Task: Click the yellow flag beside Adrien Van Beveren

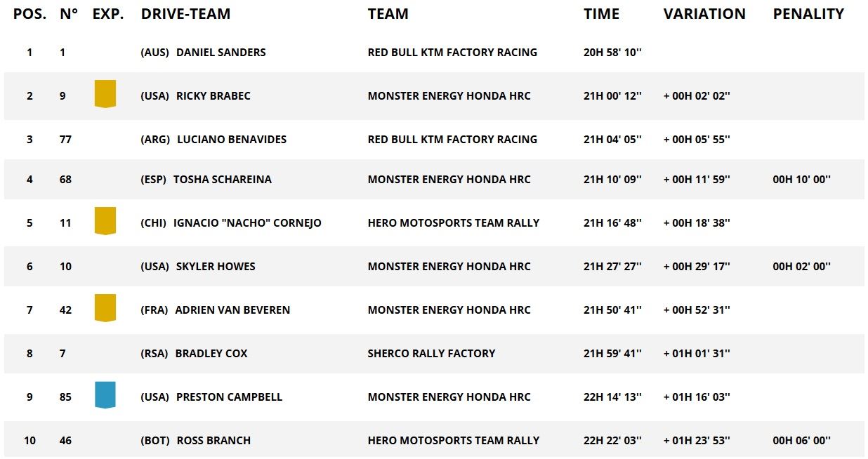Action: click(105, 308)
